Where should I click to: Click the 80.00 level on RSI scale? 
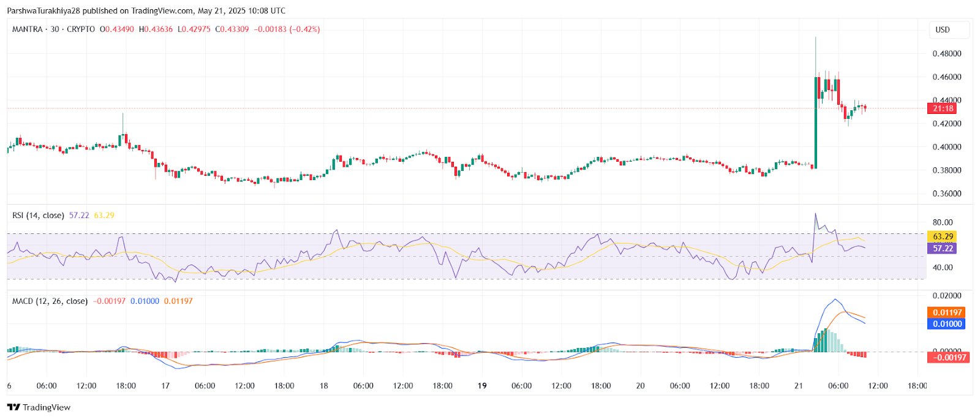click(x=943, y=222)
